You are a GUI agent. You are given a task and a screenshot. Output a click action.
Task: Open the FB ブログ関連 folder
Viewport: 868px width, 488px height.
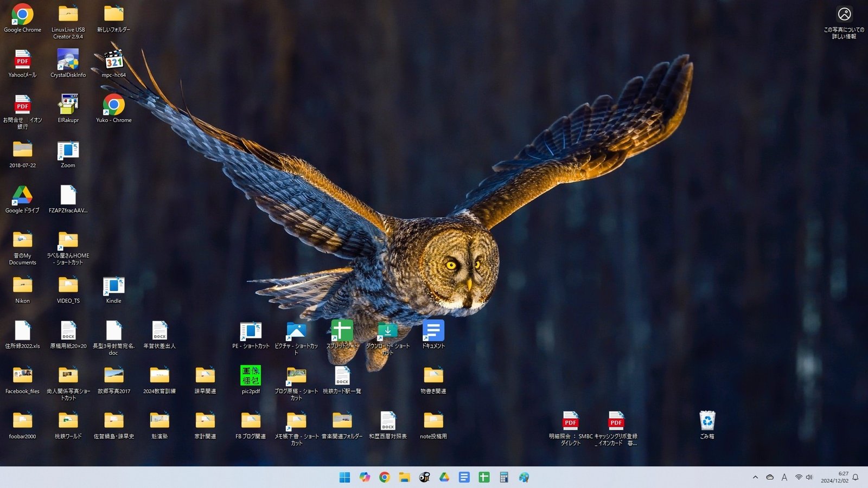(x=251, y=425)
